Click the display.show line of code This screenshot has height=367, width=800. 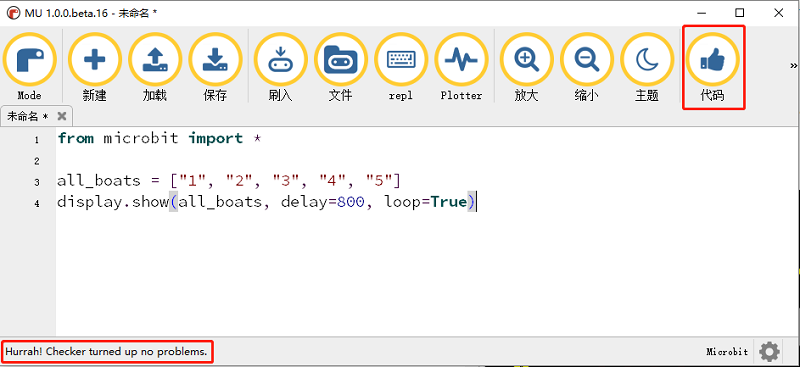pyautogui.click(x=266, y=203)
